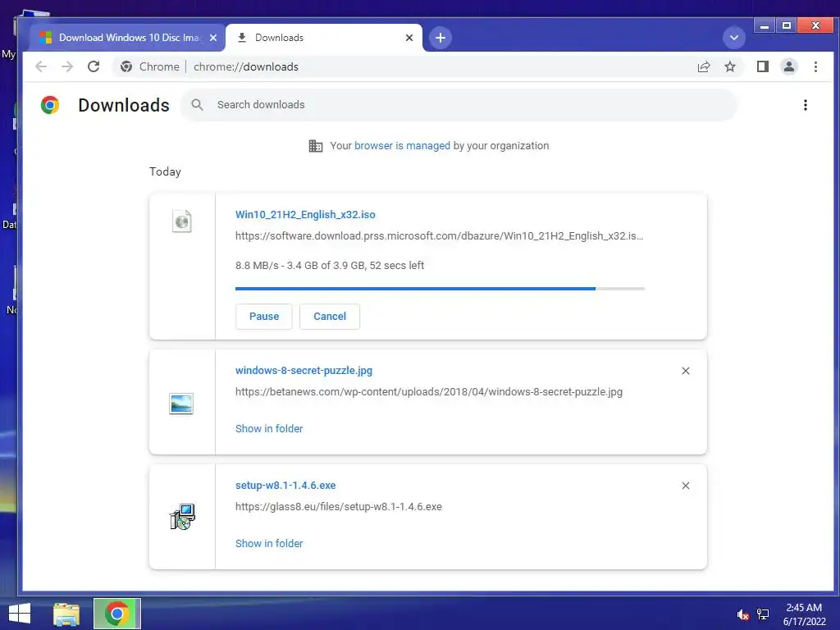The image size is (840, 630).
Task: Remove windows-8-secret-puzzle.jpg from the list
Action: pos(685,371)
